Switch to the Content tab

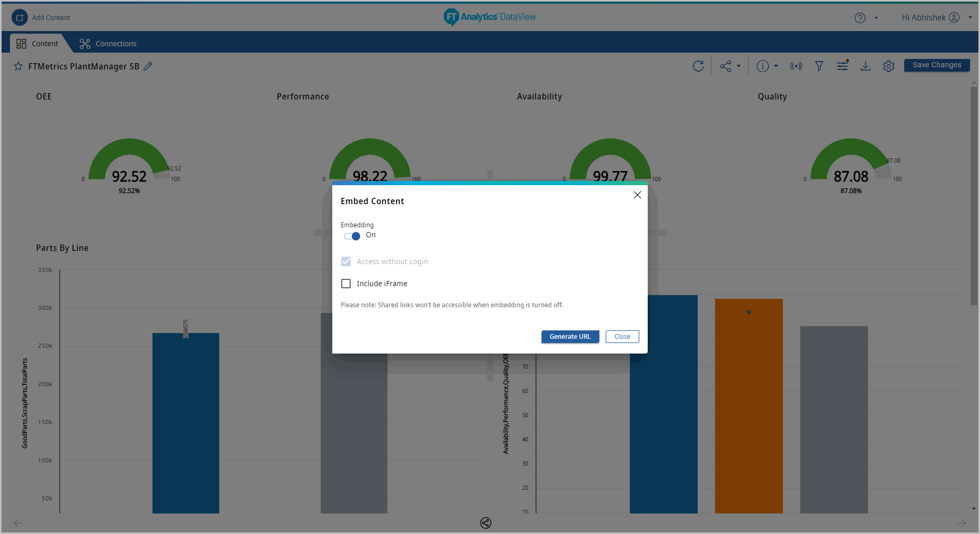(37, 44)
